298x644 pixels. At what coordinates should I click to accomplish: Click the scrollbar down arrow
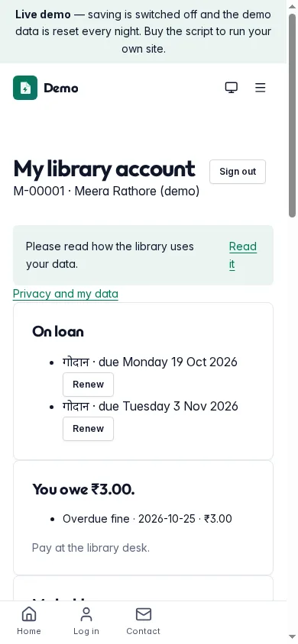point(292,637)
